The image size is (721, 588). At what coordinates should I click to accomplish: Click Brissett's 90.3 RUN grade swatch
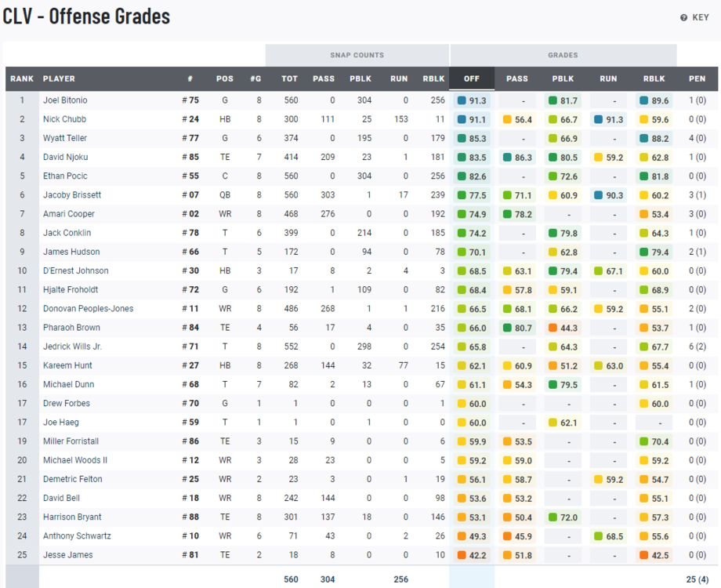[598, 194]
